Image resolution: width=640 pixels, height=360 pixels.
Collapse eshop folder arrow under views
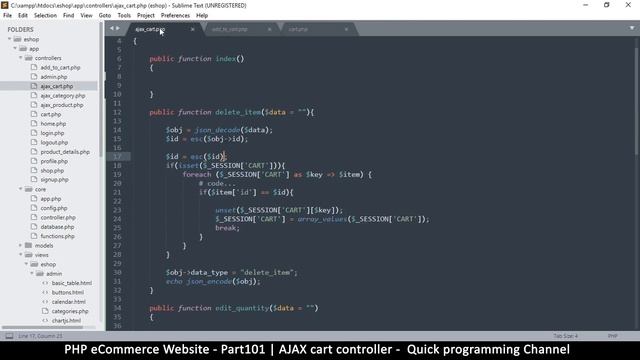(26, 264)
